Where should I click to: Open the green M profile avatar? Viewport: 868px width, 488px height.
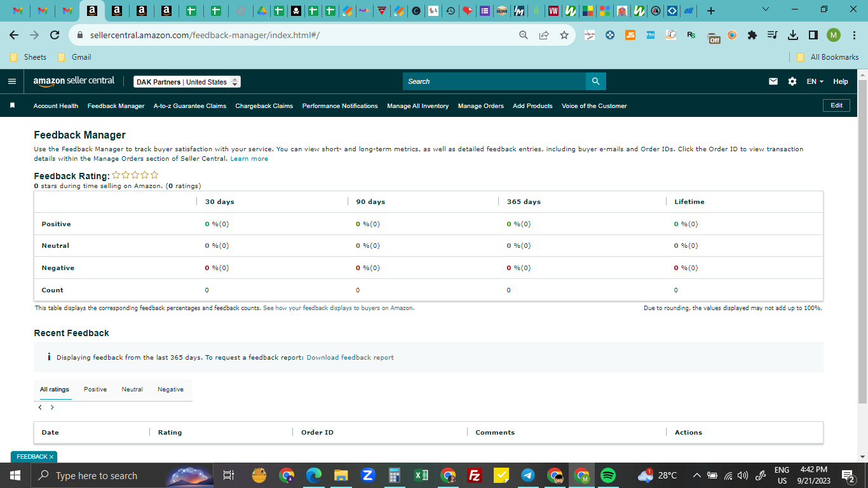tap(834, 35)
